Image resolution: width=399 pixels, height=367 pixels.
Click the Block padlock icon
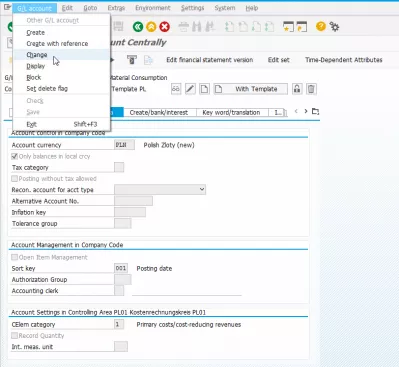coord(297,89)
